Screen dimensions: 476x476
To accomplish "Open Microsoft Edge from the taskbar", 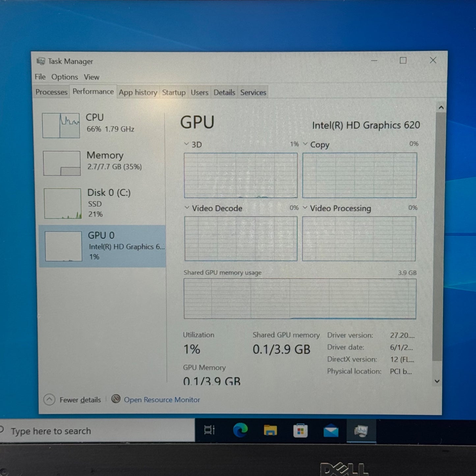I will coord(240,430).
